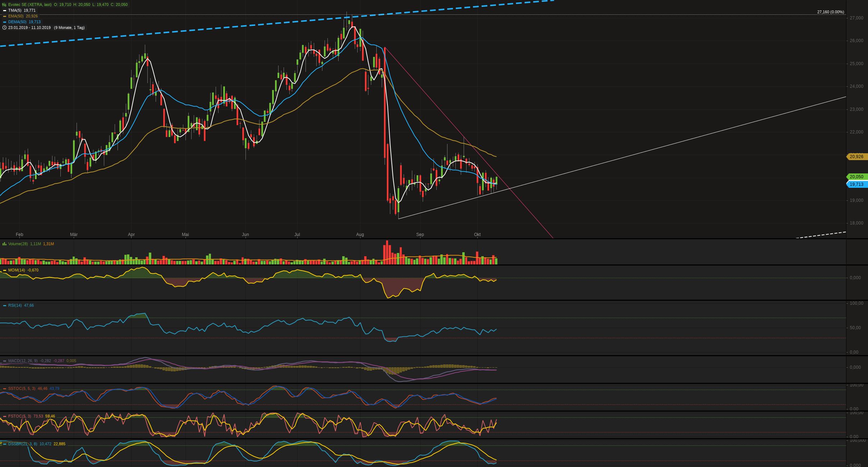Click the line icon beside DSSBR(21, 3, 8)
The width and height of the screenshot is (868, 467).
(4, 444)
